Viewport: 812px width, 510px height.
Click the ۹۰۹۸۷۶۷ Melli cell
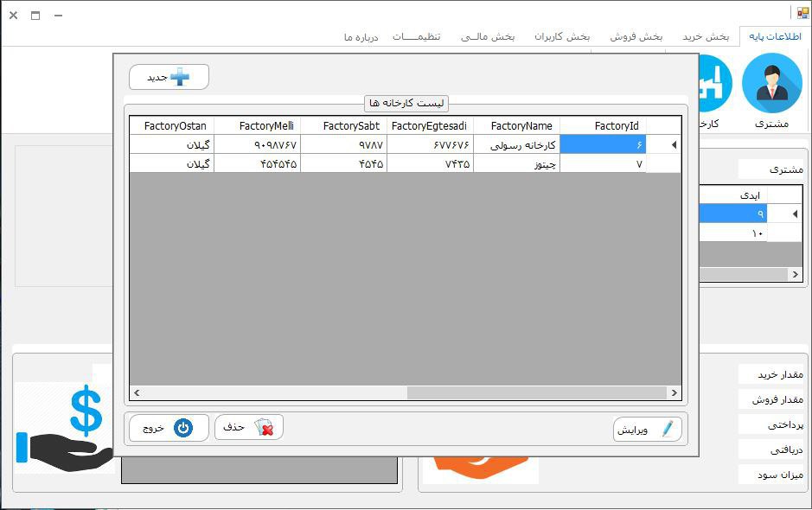coord(257,144)
